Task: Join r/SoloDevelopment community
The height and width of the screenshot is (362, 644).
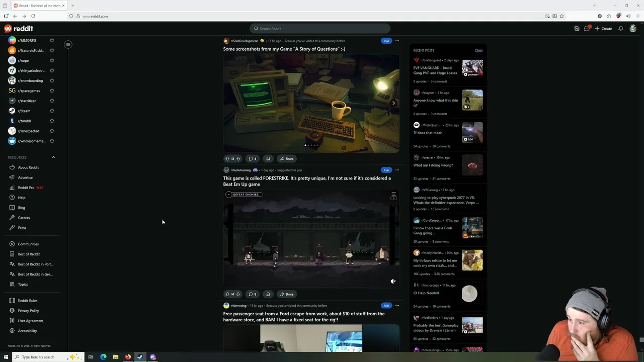Action: tap(386, 41)
